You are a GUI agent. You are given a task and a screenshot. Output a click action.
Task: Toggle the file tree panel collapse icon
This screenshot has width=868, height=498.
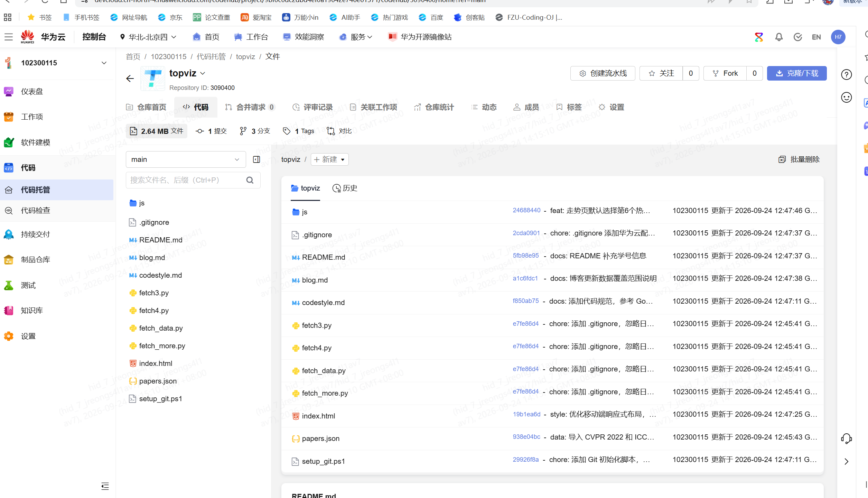coord(256,159)
